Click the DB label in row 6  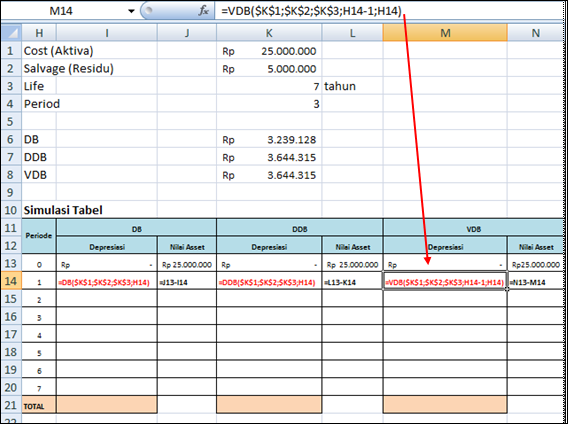pos(32,140)
